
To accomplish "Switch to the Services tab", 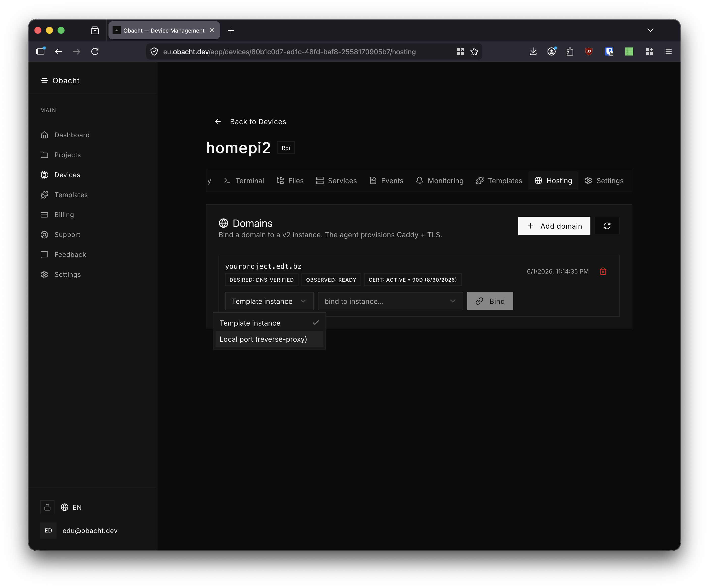I will click(x=336, y=181).
